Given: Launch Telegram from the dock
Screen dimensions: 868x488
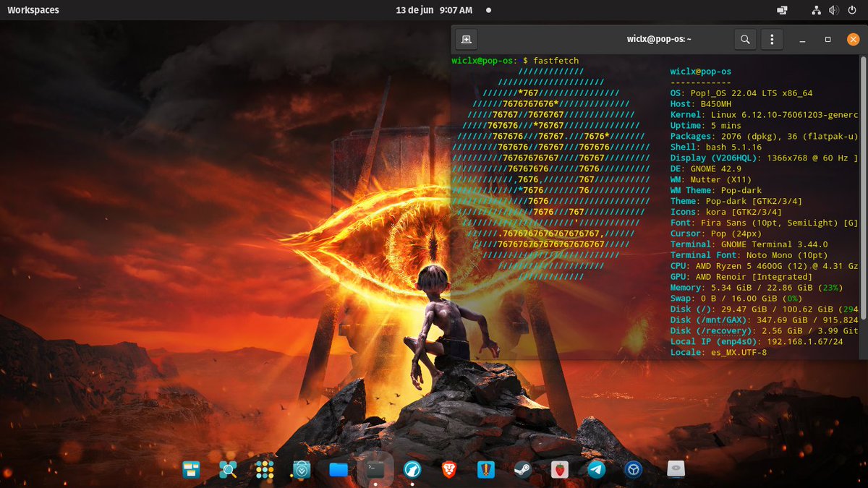Looking at the screenshot, I should pos(597,470).
